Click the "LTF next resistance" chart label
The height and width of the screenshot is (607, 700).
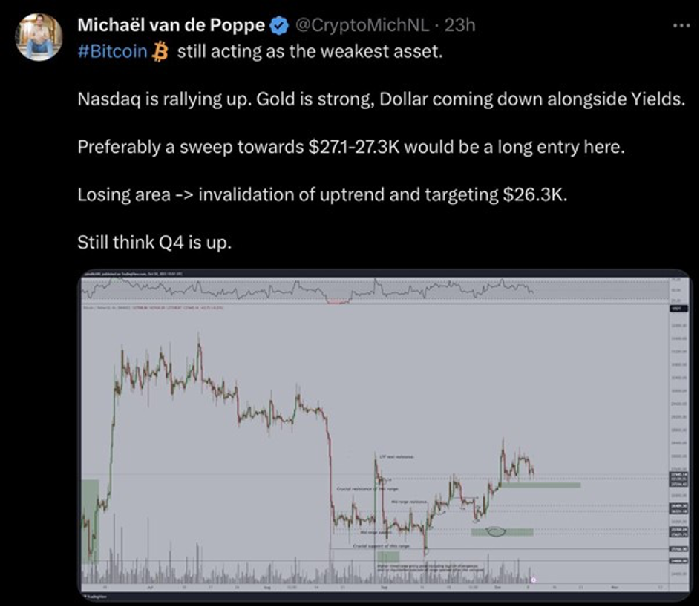[x=396, y=456]
